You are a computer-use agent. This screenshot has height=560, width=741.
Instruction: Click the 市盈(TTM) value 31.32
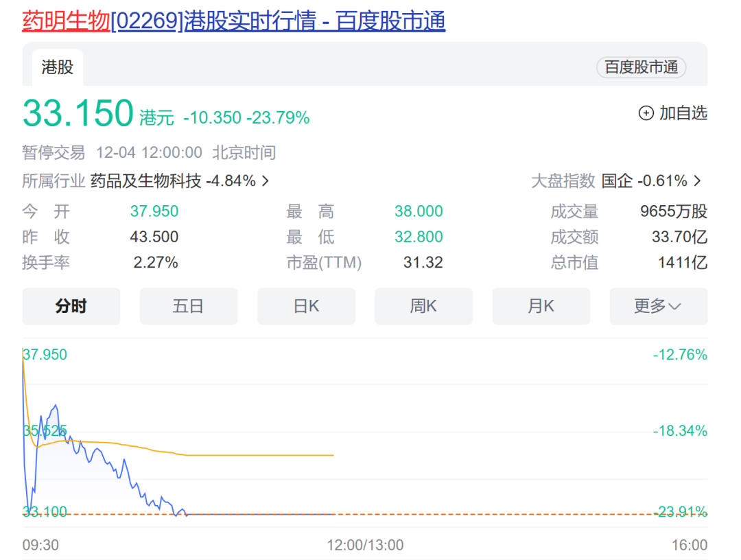point(423,261)
